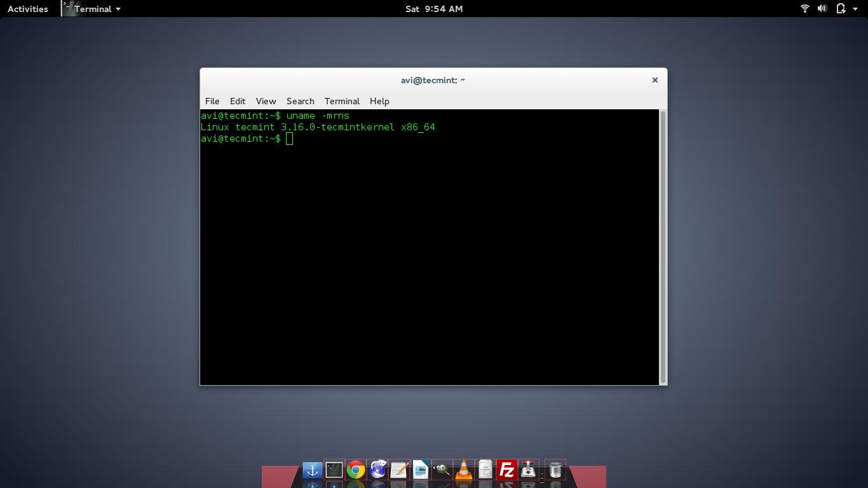Open the clock calendar at Sat 9:54 AM
868x488 pixels.
pos(434,9)
